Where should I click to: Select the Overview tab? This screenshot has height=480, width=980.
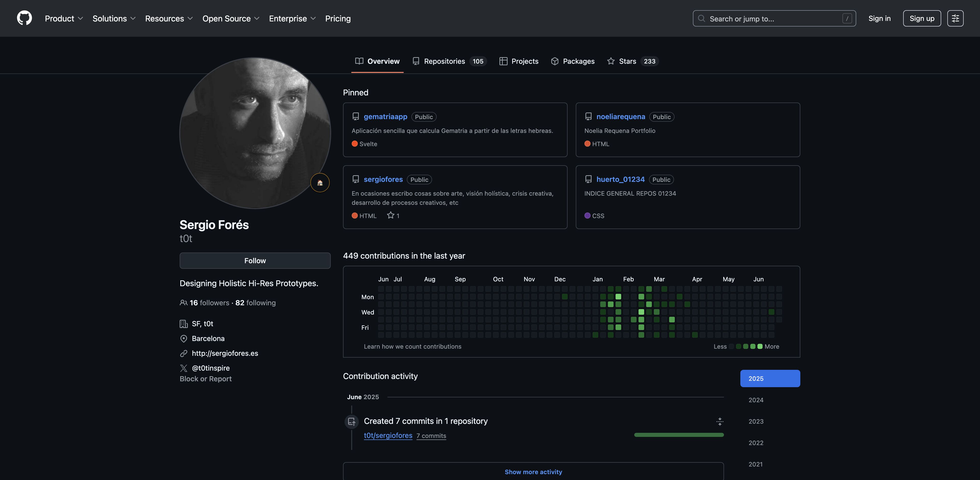pyautogui.click(x=377, y=61)
